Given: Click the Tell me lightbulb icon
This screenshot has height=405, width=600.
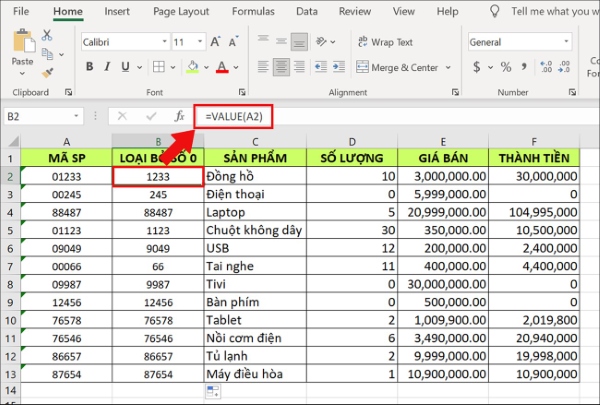Looking at the screenshot, I should 495,11.
